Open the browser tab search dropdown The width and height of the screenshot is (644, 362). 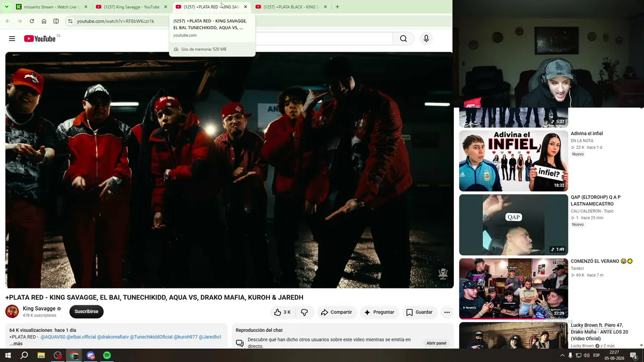7,7
